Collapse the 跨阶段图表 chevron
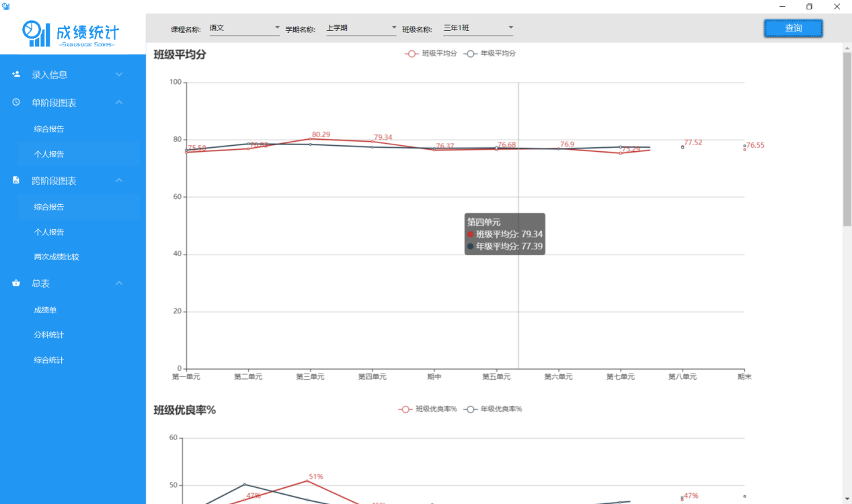 [x=119, y=180]
